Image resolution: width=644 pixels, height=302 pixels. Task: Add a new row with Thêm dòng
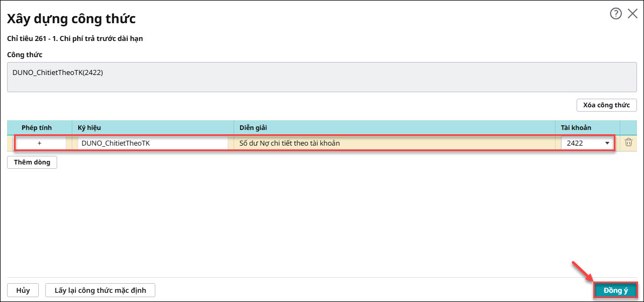(x=32, y=162)
